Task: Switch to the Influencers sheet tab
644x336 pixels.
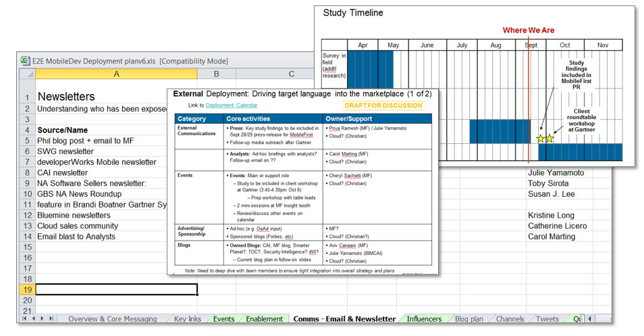Action: pos(424,319)
